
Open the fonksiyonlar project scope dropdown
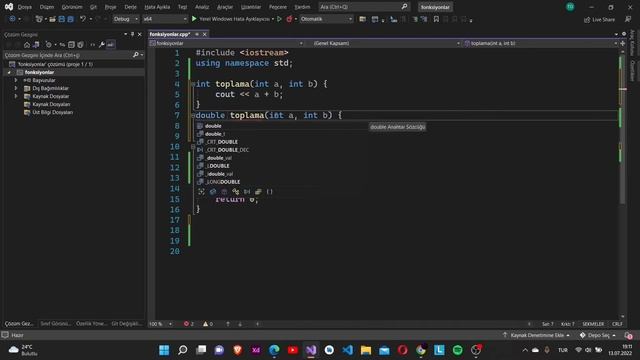(x=227, y=43)
